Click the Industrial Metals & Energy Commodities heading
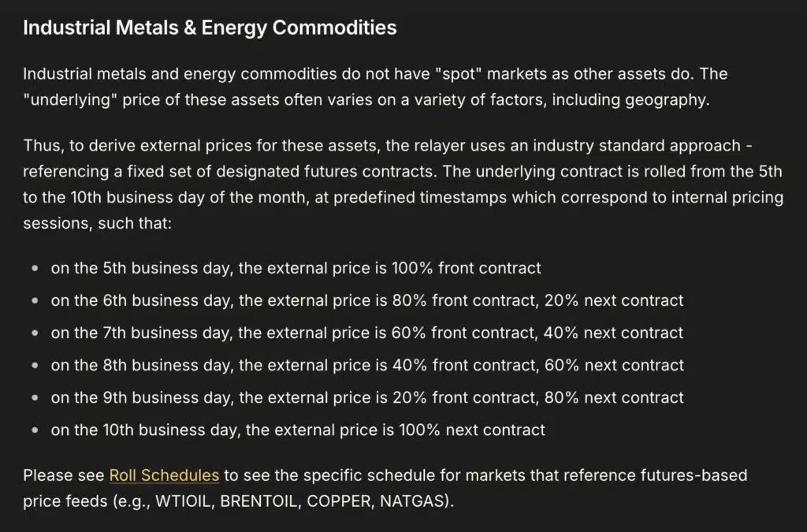 (210, 28)
